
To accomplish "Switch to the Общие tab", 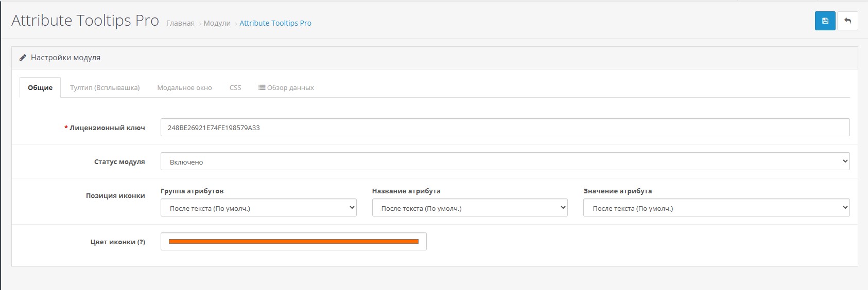I will pyautogui.click(x=40, y=87).
